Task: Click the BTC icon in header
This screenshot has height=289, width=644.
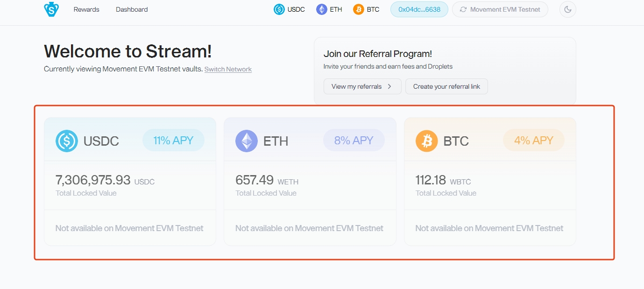Action: point(359,9)
